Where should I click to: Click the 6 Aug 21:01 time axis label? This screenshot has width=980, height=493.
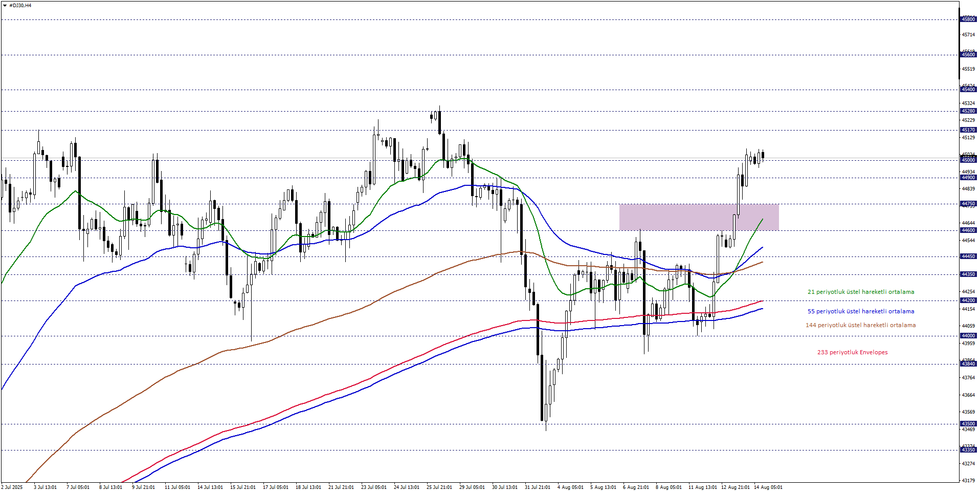(636, 487)
